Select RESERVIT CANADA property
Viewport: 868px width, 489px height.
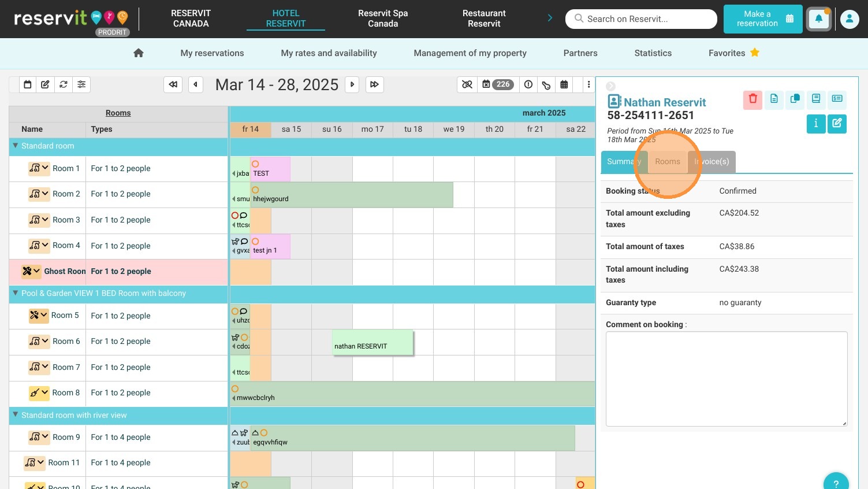point(191,18)
